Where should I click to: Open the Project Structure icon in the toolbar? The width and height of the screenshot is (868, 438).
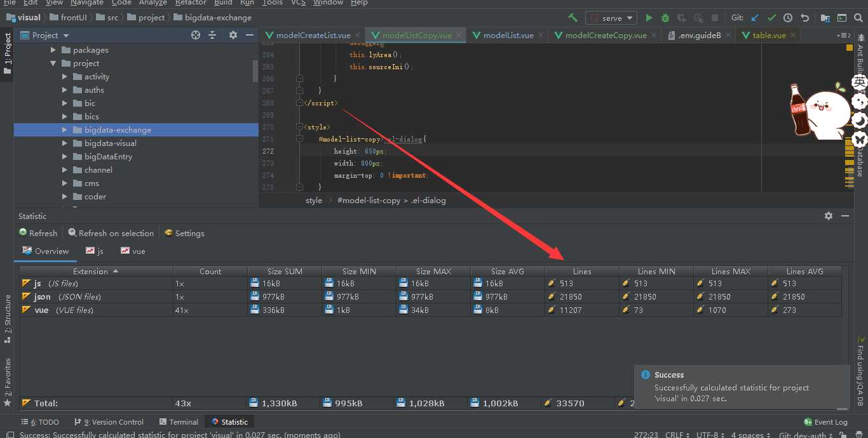pos(825,18)
